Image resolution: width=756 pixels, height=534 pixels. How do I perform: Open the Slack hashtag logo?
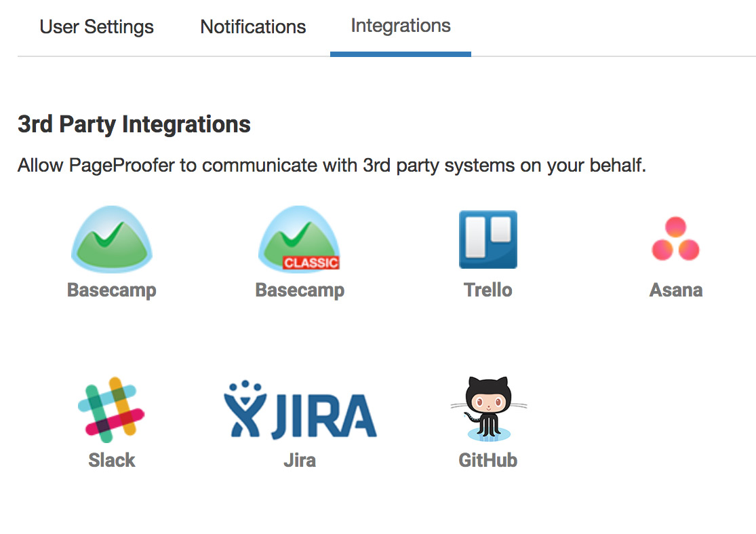click(x=111, y=409)
